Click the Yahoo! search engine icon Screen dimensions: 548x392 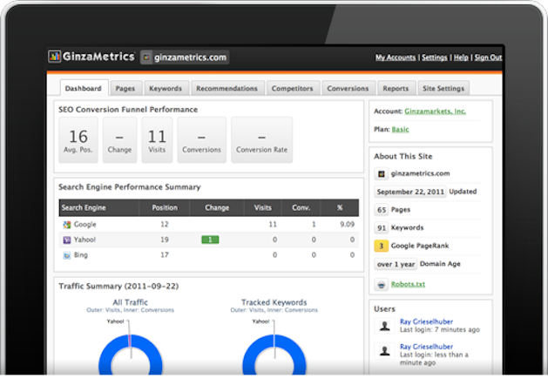[67, 240]
